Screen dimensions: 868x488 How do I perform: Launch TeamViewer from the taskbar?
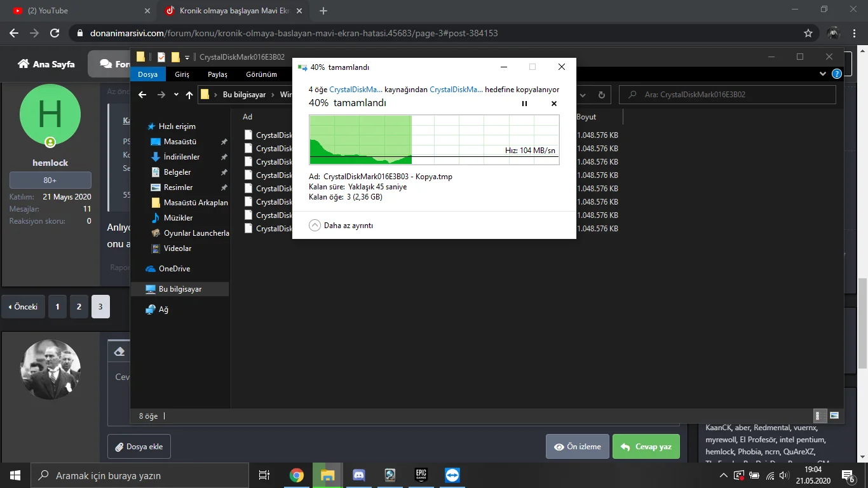[x=452, y=475]
